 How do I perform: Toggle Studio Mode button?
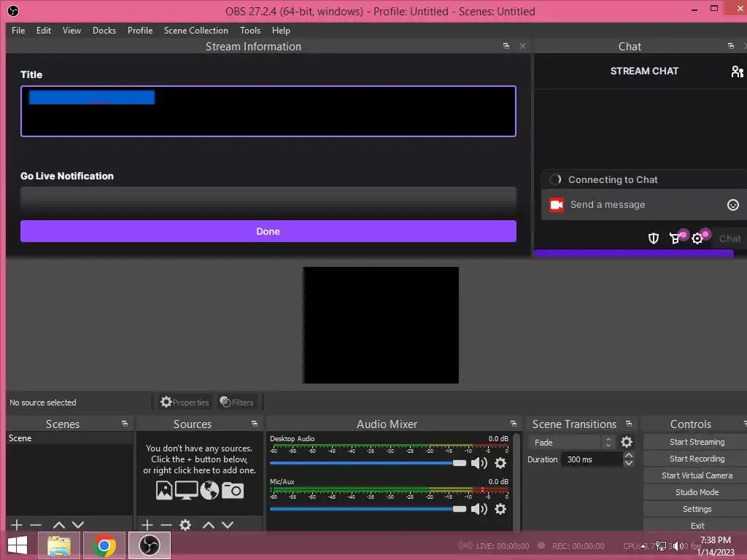697,492
